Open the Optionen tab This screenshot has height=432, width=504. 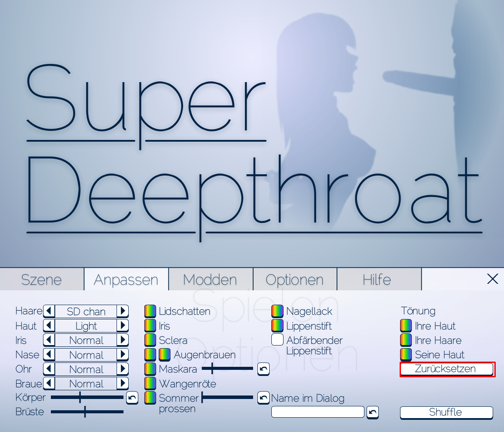pyautogui.click(x=294, y=279)
